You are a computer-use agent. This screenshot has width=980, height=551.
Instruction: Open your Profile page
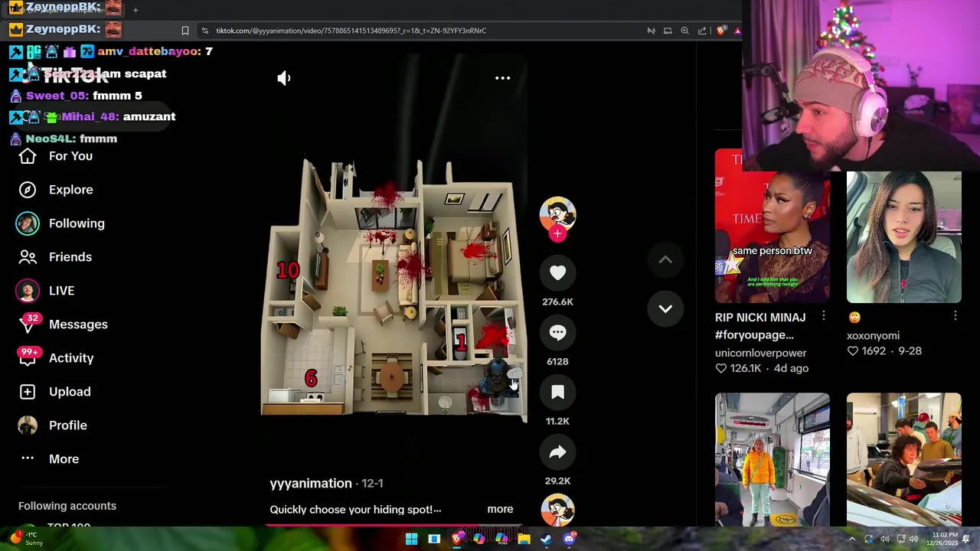tap(67, 425)
